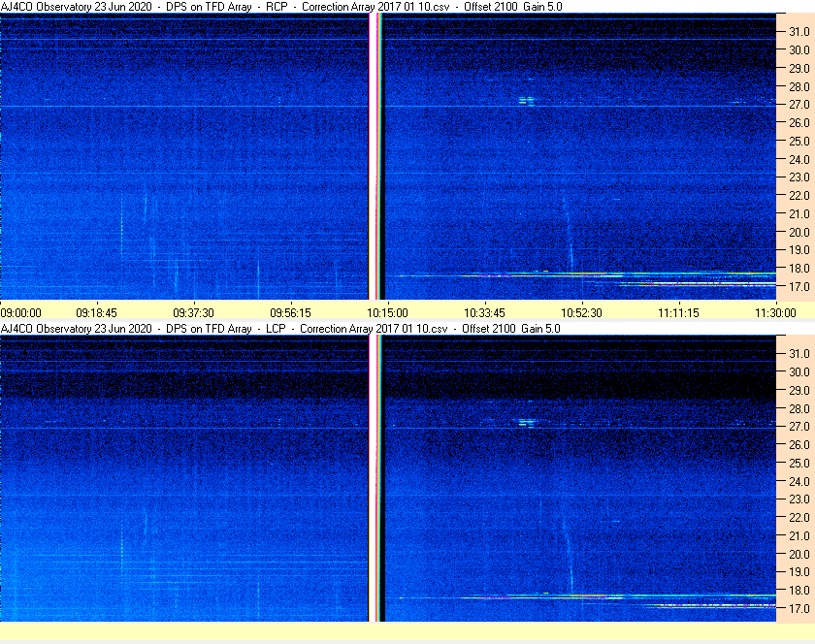Image resolution: width=815 pixels, height=644 pixels.
Task: Pick the 25.0 frequency label in LCP panel
Action: [799, 463]
